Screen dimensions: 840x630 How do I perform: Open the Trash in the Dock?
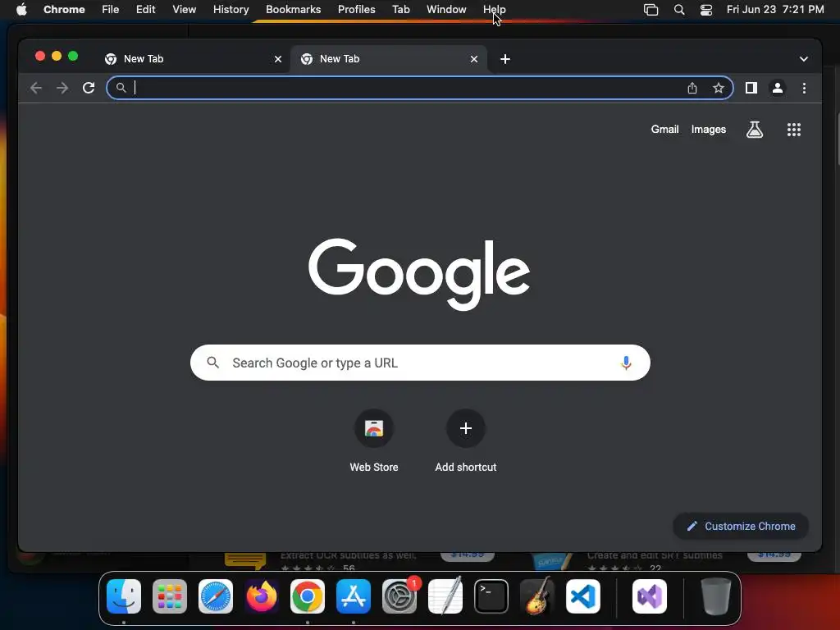(x=715, y=596)
